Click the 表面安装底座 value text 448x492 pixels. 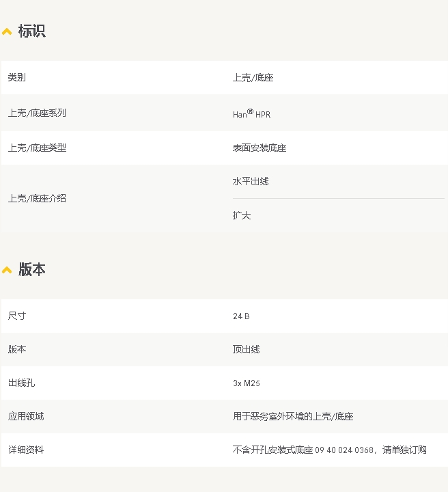coord(260,148)
